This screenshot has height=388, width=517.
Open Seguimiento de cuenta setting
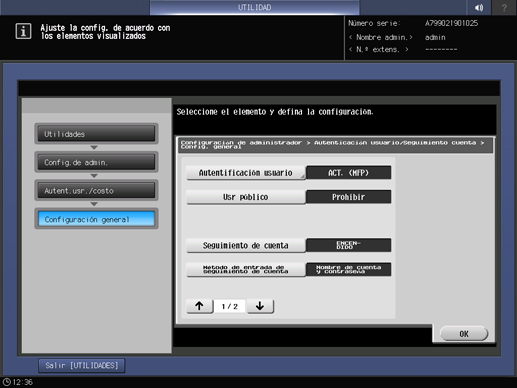pos(246,245)
